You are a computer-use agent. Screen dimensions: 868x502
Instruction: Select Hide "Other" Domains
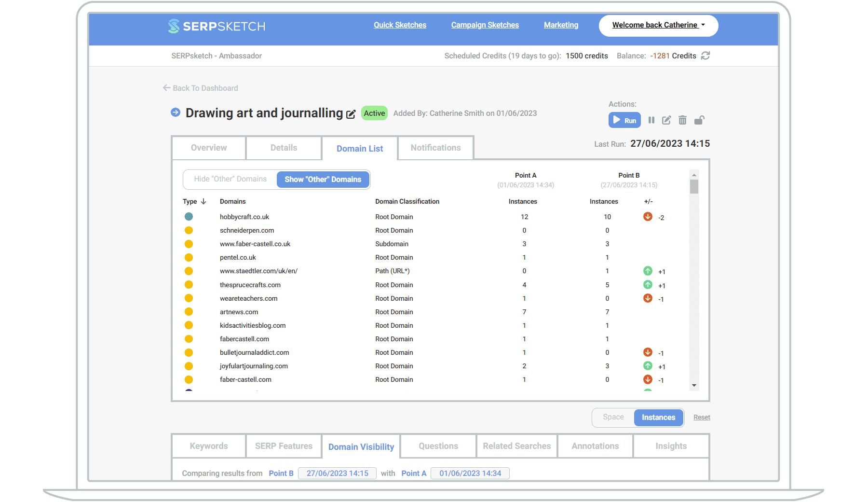tap(230, 179)
